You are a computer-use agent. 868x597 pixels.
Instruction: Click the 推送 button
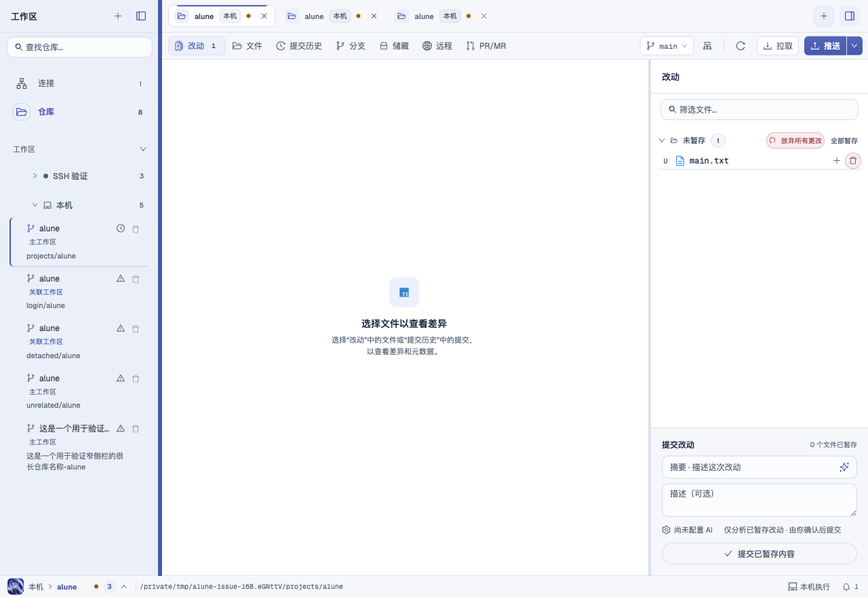pyautogui.click(x=825, y=46)
